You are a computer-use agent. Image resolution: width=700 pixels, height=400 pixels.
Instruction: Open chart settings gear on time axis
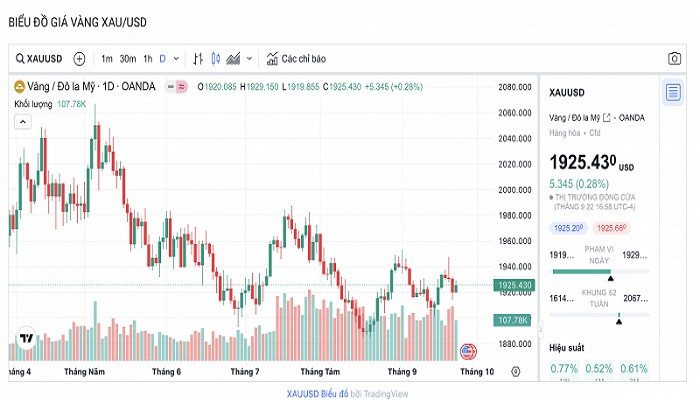pos(515,371)
